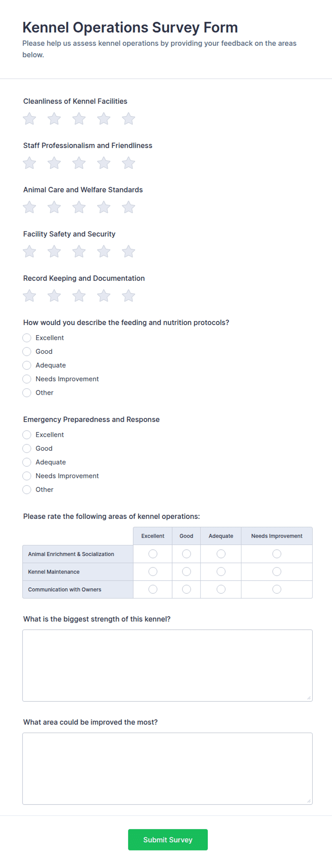332x868 pixels.
Task: Choose second star for Record Keeping and Documentation
Action: point(54,296)
